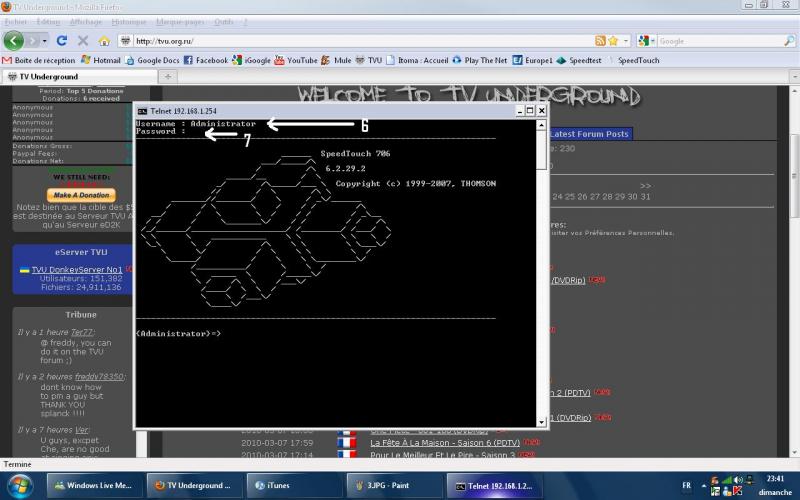800x500 pixels.
Task: Click the FR language indicator in tray
Action: 687,485
